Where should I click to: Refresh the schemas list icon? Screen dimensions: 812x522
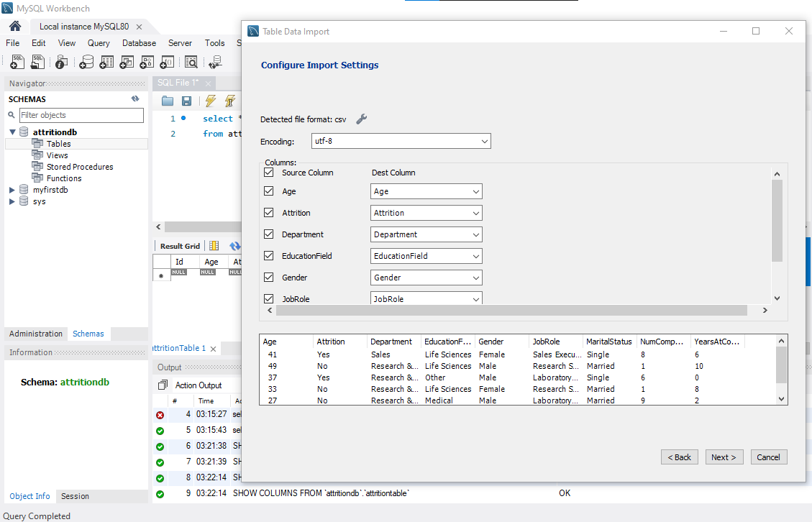135,99
